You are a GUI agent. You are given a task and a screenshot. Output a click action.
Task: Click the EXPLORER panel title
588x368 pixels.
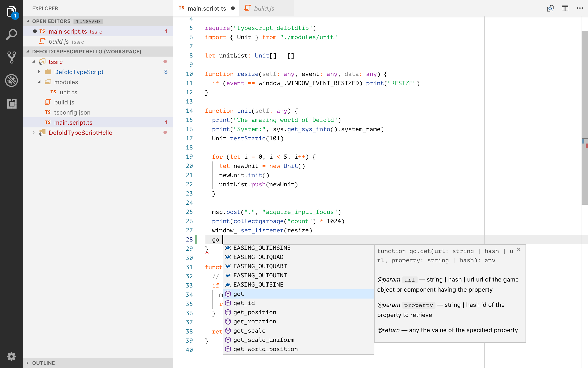click(45, 8)
